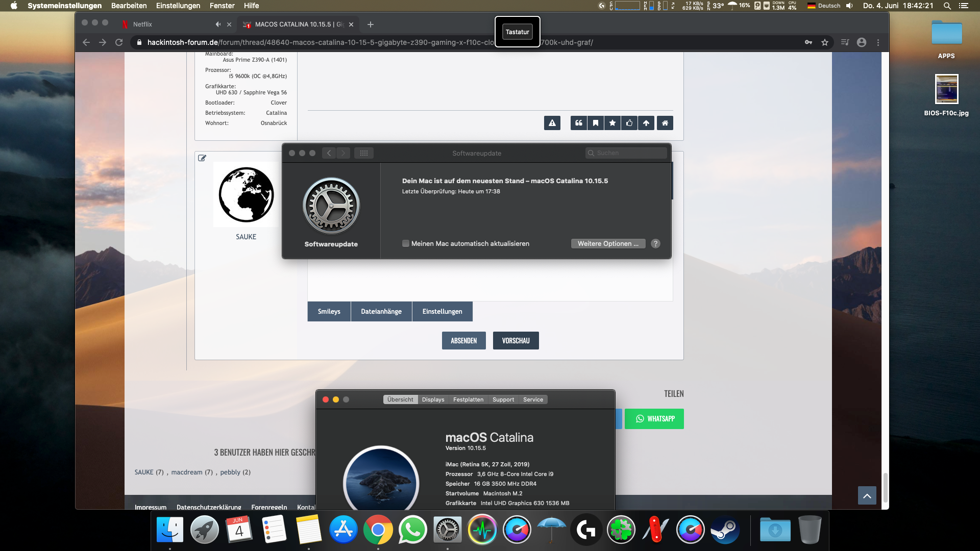Open WhatsApp from the Dock
The image size is (980, 551).
click(412, 530)
